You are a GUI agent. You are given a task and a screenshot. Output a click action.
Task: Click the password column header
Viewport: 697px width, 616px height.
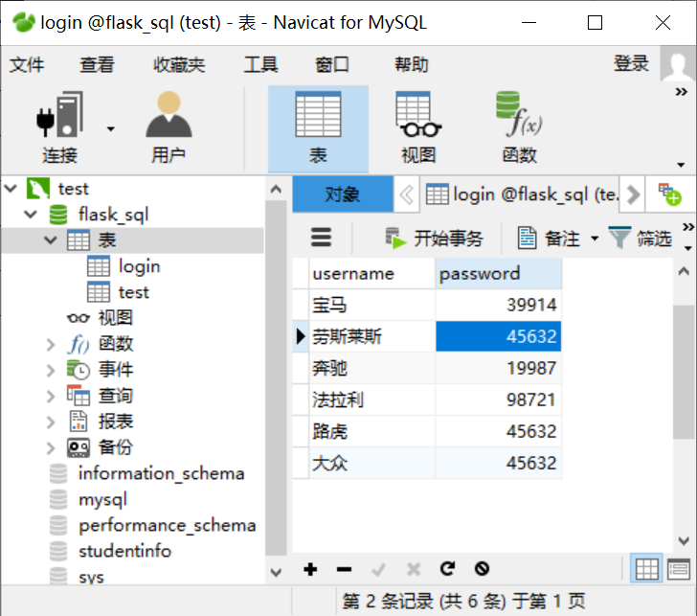[498, 274]
